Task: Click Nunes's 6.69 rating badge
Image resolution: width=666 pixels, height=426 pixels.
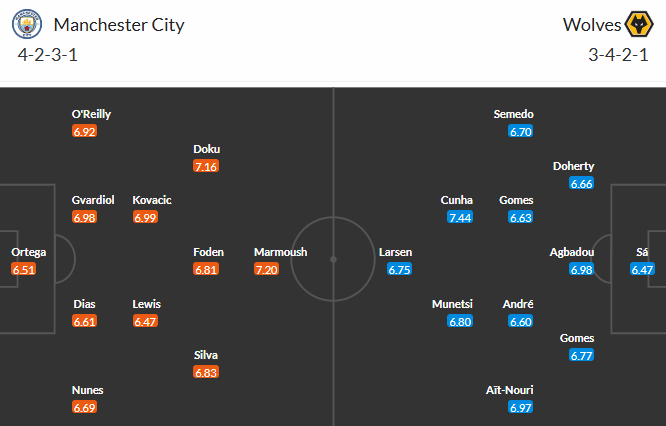Action: (x=84, y=408)
